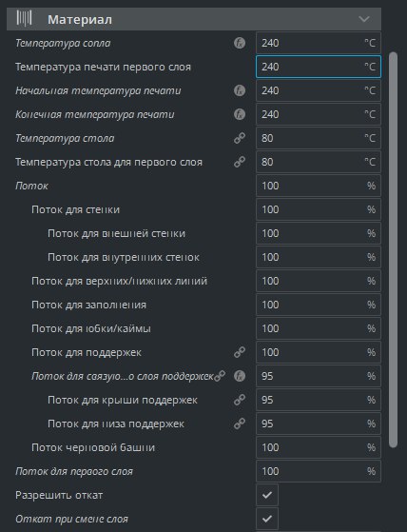
Task: Click the Разрешить откат label
Action: pyautogui.click(x=59, y=495)
